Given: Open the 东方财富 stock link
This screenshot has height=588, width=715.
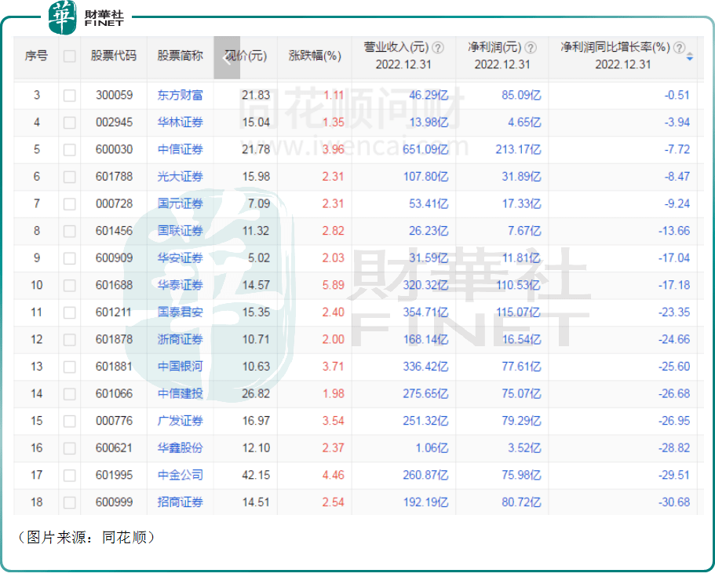Looking at the screenshot, I should [180, 95].
